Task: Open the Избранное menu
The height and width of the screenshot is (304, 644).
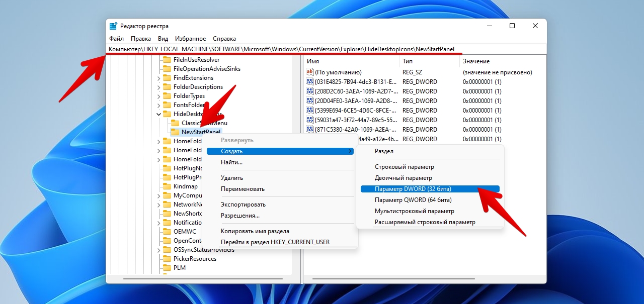Action: [x=191, y=39]
